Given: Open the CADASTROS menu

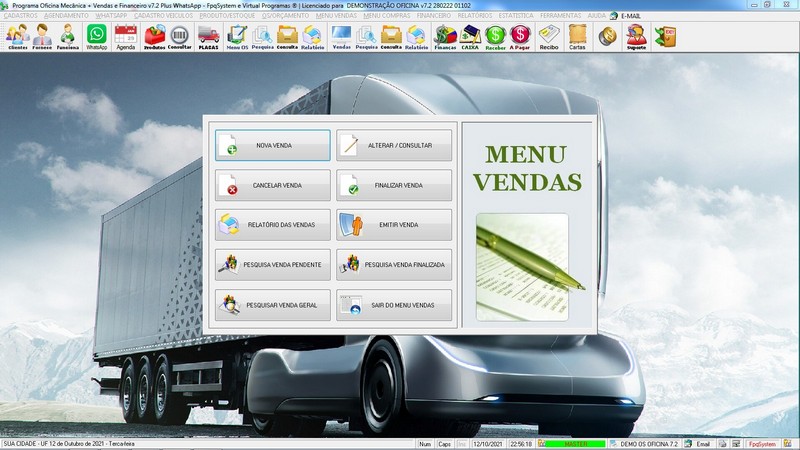Looking at the screenshot, I should click(x=20, y=16).
